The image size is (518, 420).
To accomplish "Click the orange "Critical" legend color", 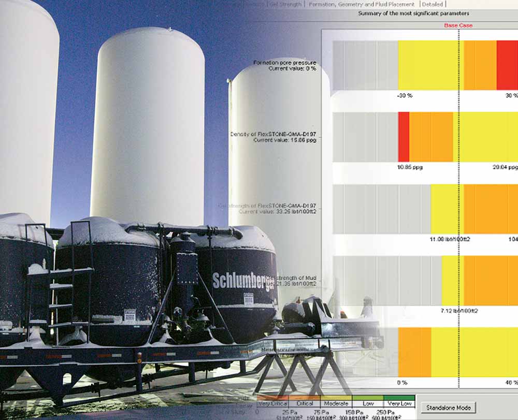I will click(306, 399).
